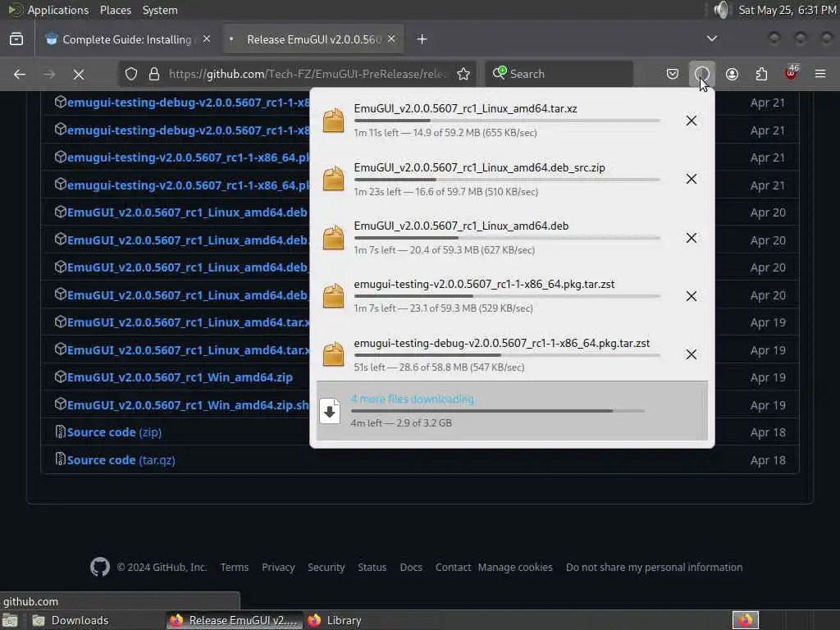Image resolution: width=840 pixels, height=630 pixels.
Task: Download Source code (tar.gz)
Action: pyautogui.click(x=121, y=460)
